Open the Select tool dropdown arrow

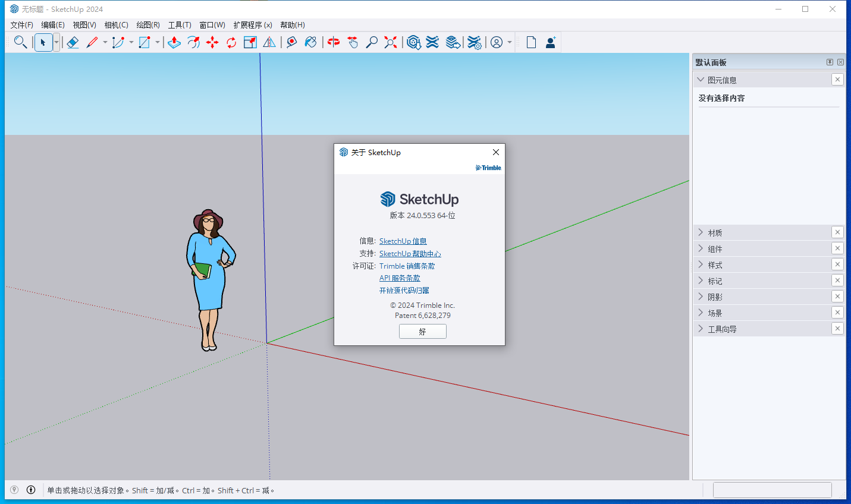56,42
